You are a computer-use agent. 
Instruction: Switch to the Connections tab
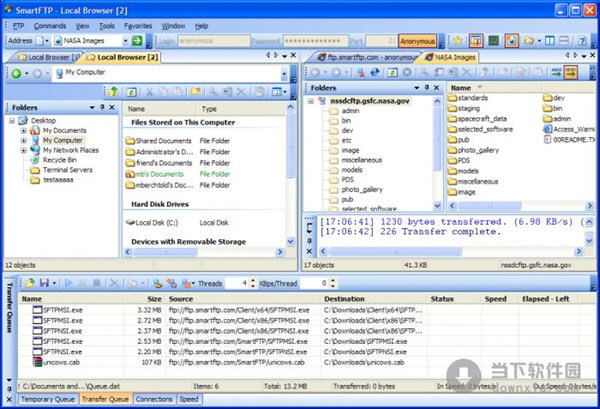154,399
